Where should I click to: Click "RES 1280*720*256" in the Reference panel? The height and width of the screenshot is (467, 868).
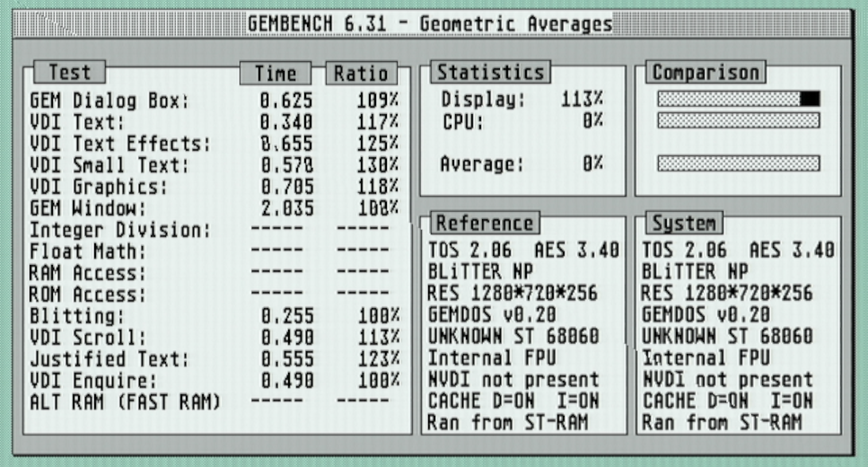tap(513, 294)
